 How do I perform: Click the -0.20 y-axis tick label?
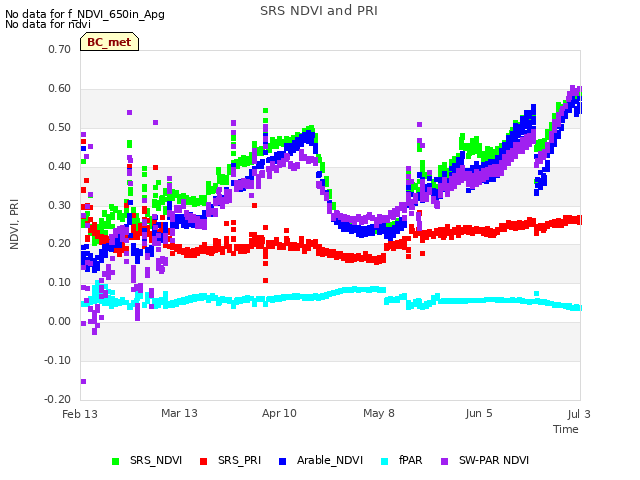click(x=57, y=399)
